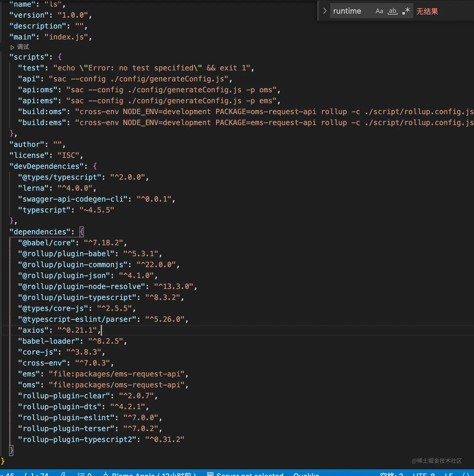The width and height of the screenshot is (474, 476).
Task: Click the "swagger-api-codegen-cli" line
Action: 97,199
